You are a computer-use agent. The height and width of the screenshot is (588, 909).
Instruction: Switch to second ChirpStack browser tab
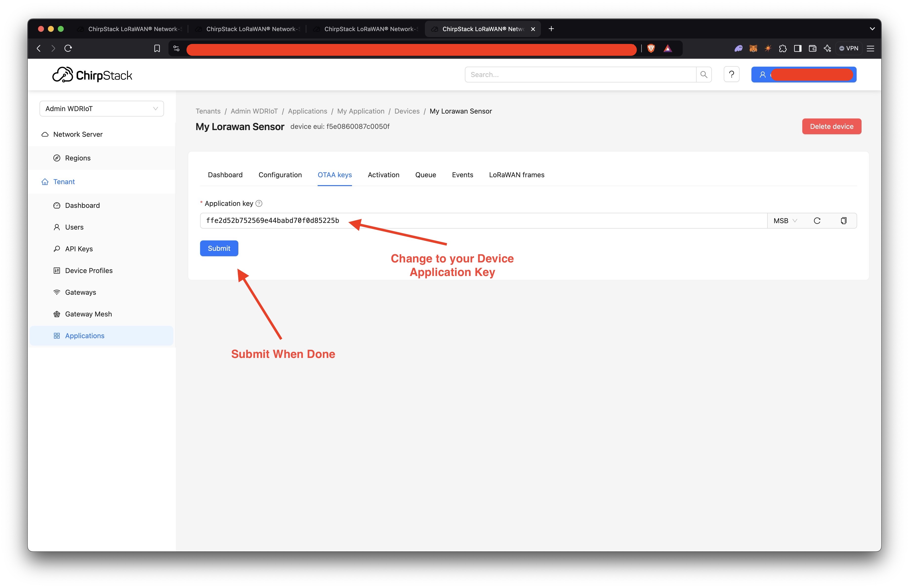tap(248, 29)
